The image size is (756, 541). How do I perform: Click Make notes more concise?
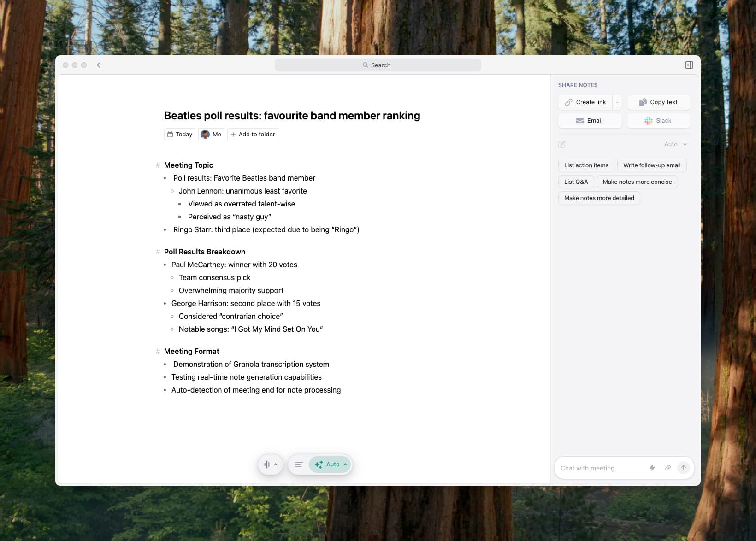tap(637, 182)
